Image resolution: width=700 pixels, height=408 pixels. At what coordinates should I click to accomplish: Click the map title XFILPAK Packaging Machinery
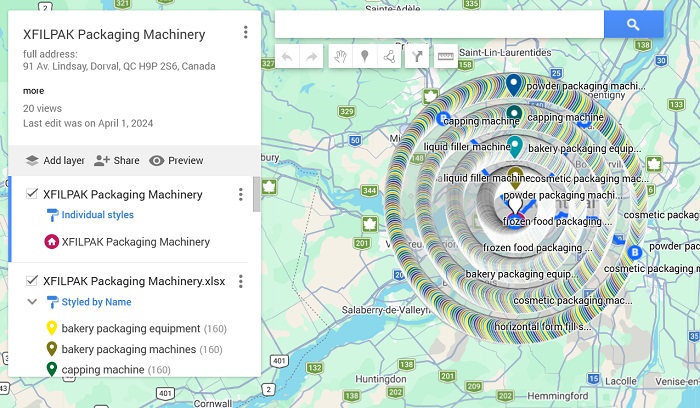[x=114, y=34]
